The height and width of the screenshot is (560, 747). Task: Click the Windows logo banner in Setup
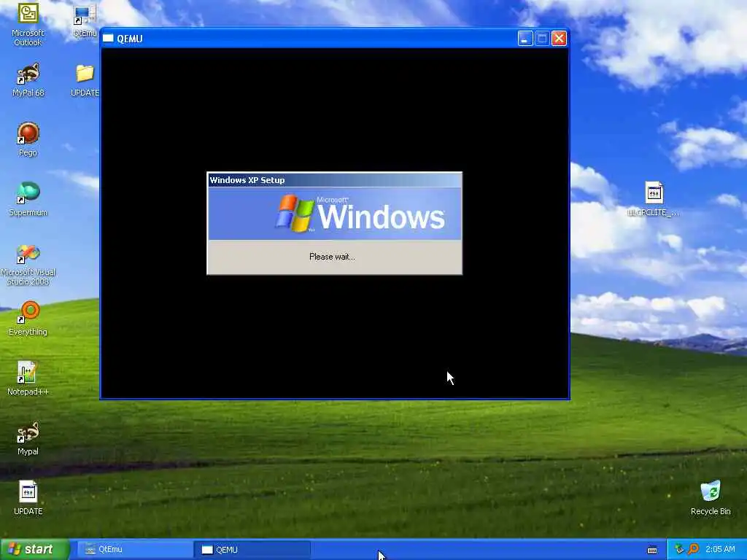tap(334, 214)
